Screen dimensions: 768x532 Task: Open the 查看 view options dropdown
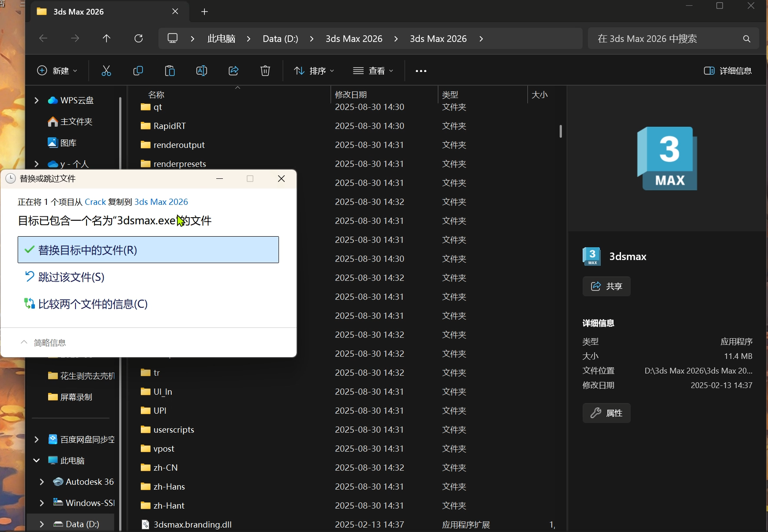(373, 71)
